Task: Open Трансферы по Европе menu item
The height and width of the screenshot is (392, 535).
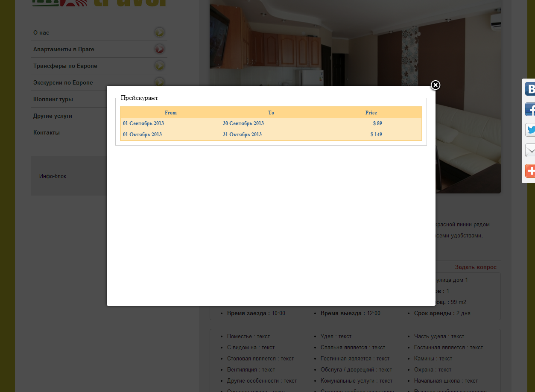Action: tap(65, 66)
